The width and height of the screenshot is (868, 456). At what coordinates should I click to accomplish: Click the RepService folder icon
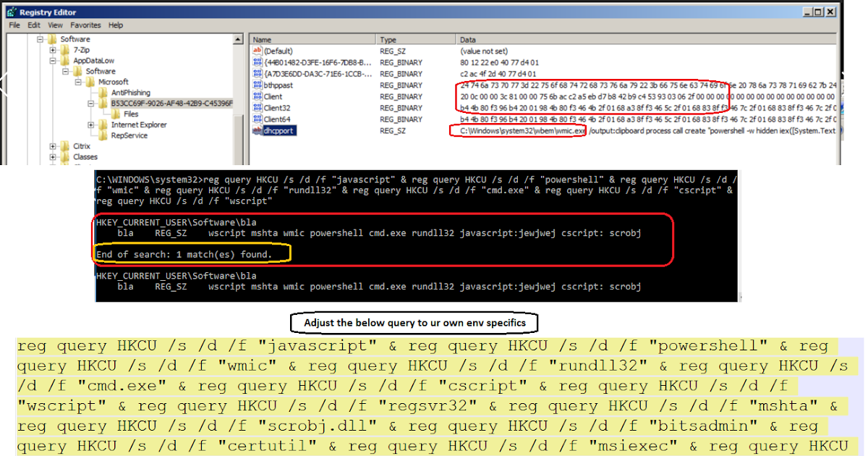click(x=103, y=135)
